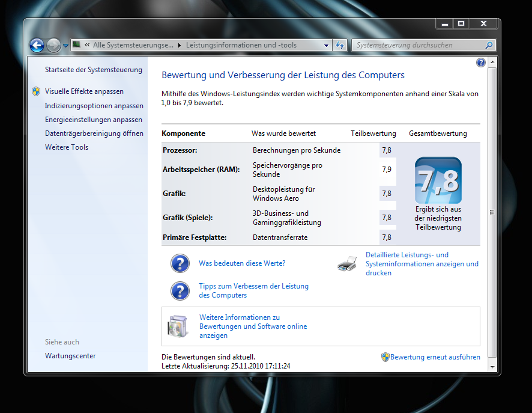Open help via the blue question icon top right
The image size is (532, 413).
coord(481,63)
